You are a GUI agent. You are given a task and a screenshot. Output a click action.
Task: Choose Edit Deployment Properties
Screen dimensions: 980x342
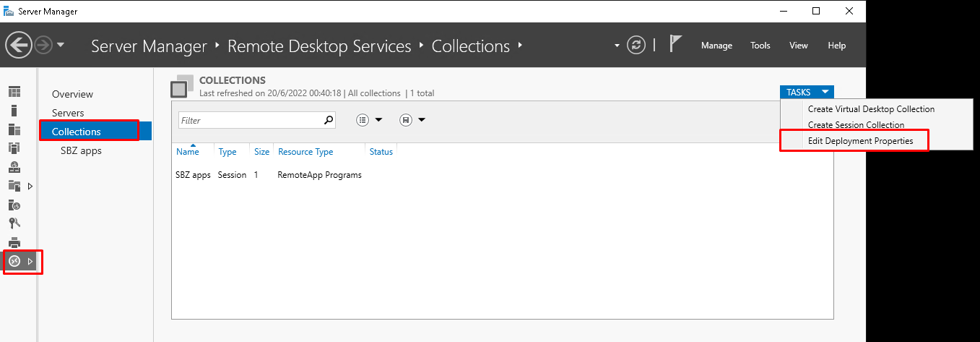(860, 141)
